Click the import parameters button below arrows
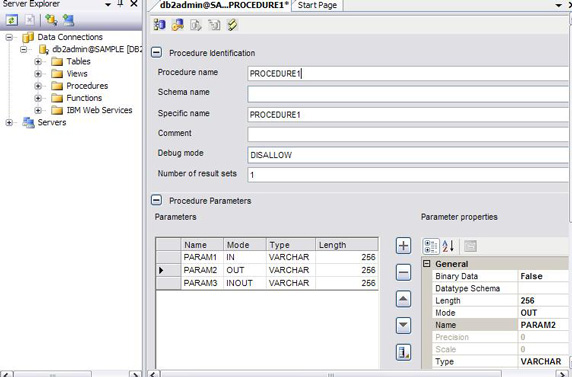The image size is (572, 377). [x=403, y=352]
